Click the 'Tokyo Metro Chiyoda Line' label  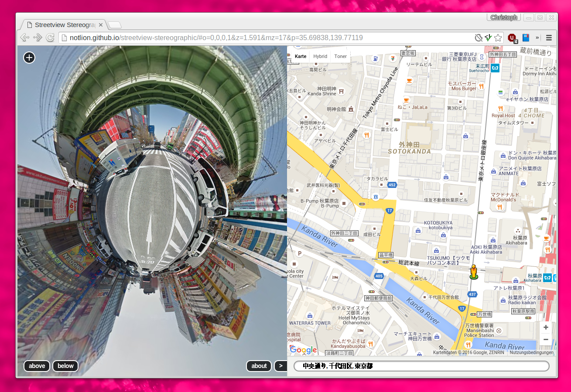380,93
